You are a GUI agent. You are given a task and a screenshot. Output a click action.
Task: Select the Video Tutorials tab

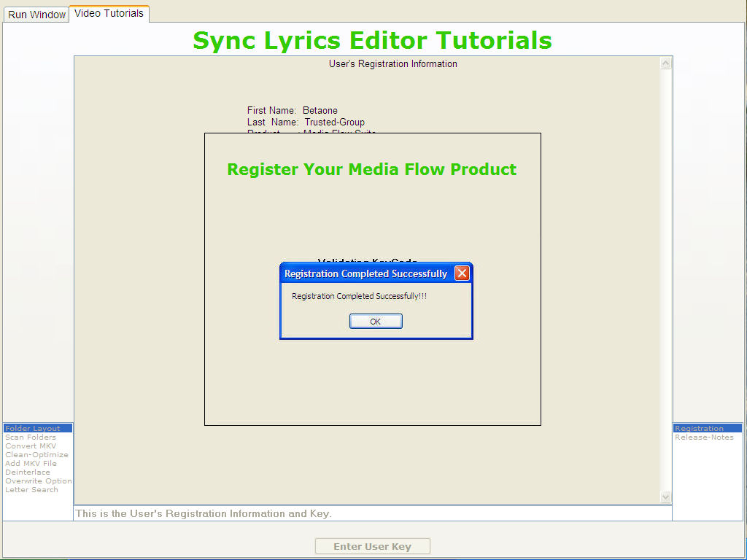coord(109,13)
